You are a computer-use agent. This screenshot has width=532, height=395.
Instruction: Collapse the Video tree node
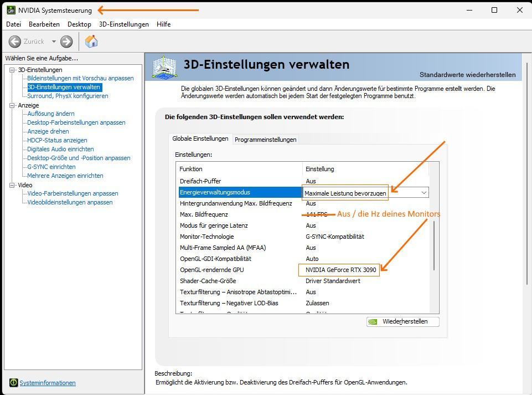click(12, 185)
